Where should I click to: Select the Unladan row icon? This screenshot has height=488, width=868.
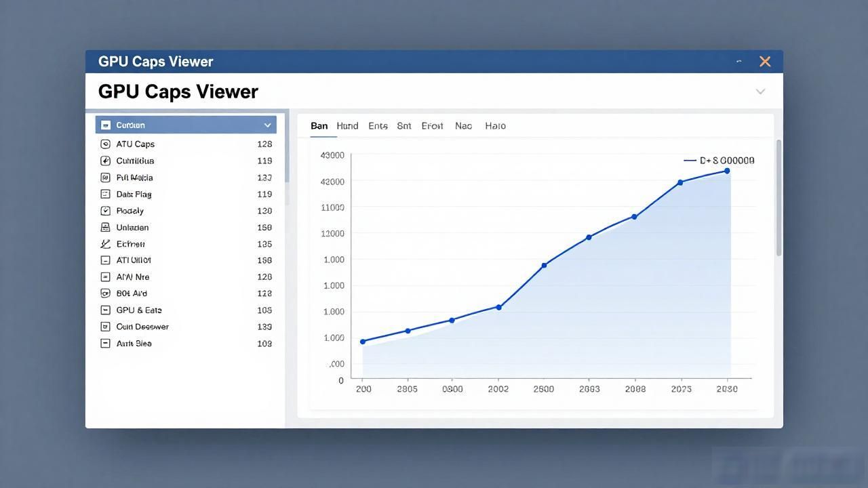[x=105, y=227]
